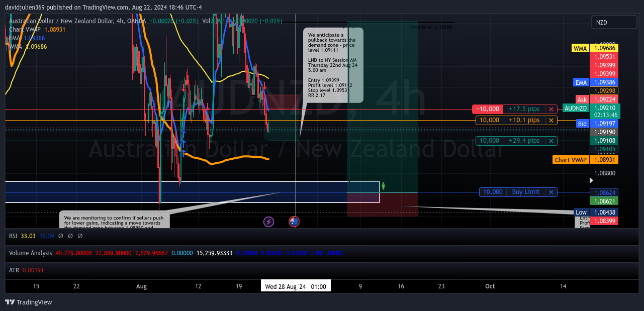644x311 pixels.
Task: Click the 1.08621 green price label
Action: (x=604, y=201)
